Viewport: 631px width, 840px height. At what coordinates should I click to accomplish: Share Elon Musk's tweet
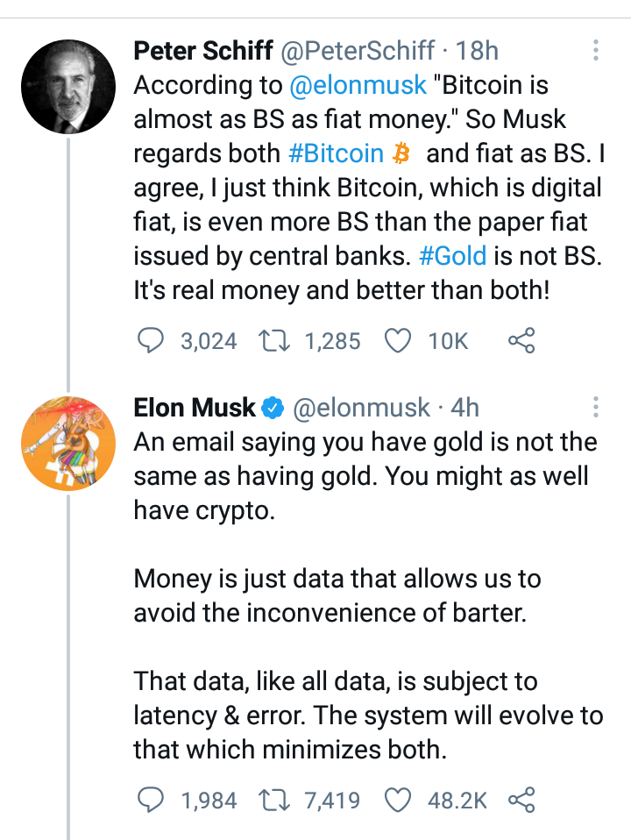coord(521,800)
